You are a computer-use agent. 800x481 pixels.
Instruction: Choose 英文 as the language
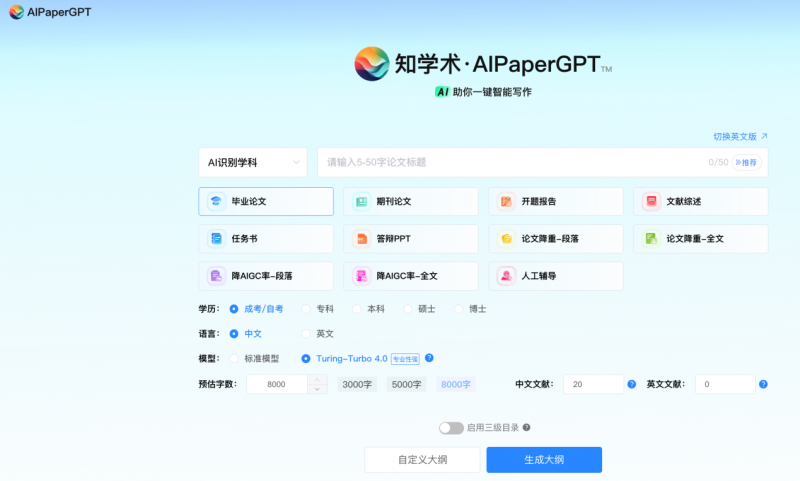pos(318,334)
